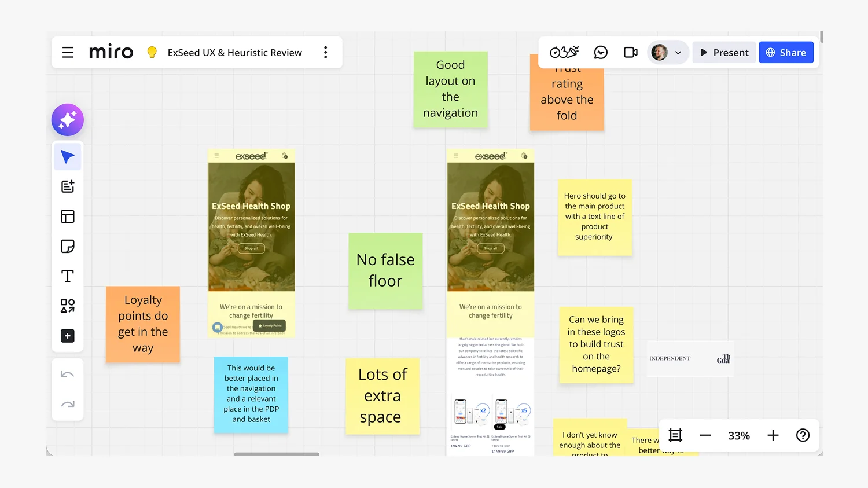Select the 'Good layout on the navigation' sticky

click(x=450, y=89)
